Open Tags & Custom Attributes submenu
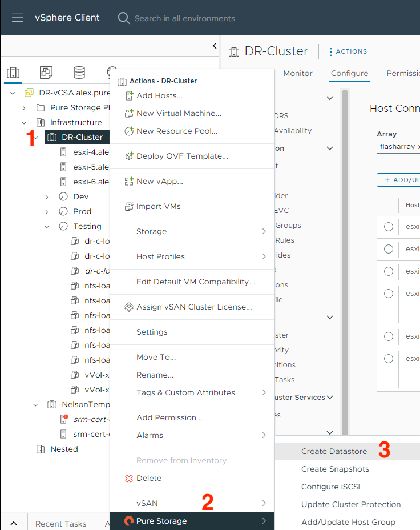 coord(192,392)
